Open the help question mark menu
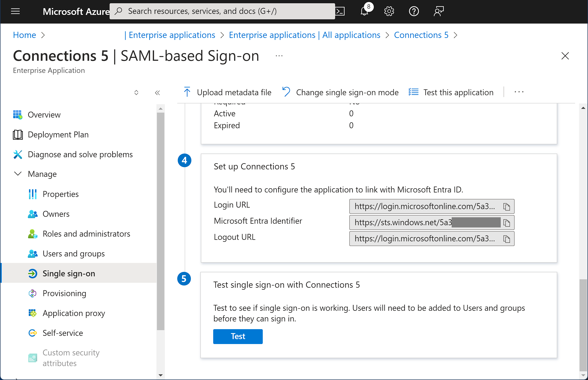 [414, 11]
